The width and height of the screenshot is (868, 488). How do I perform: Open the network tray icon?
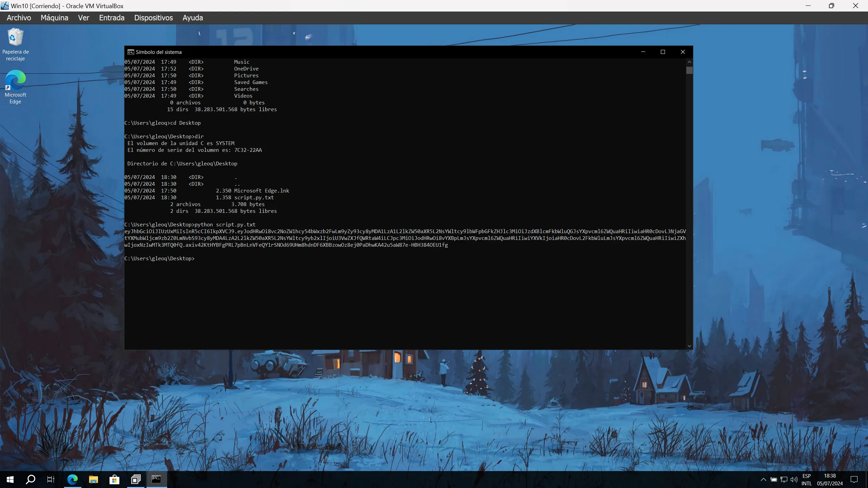(784, 480)
